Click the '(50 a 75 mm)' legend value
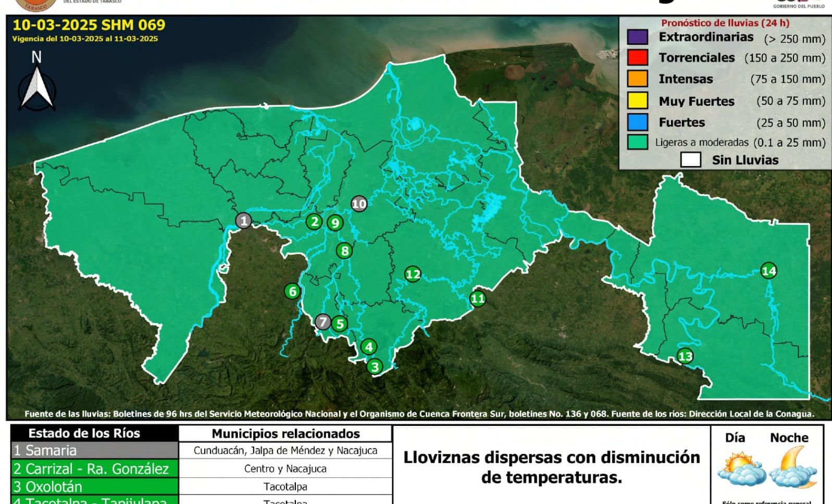Viewport: 832px width, 504px height. click(x=791, y=101)
